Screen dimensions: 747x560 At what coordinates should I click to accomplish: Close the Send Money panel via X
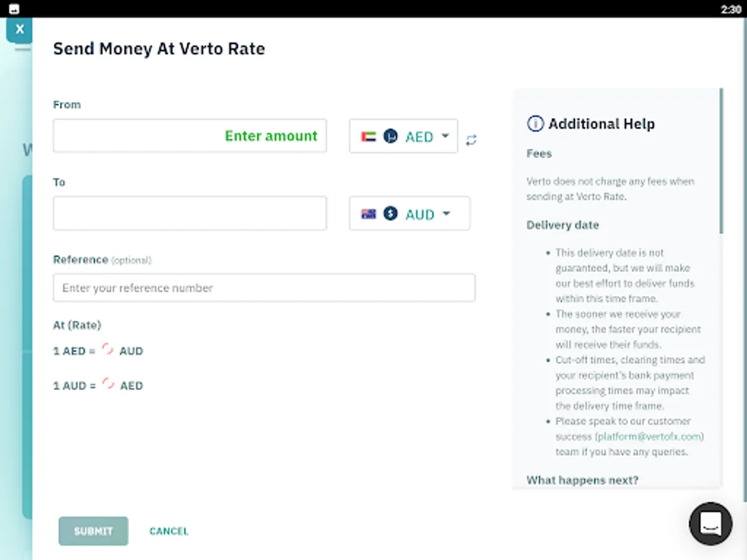tap(20, 29)
